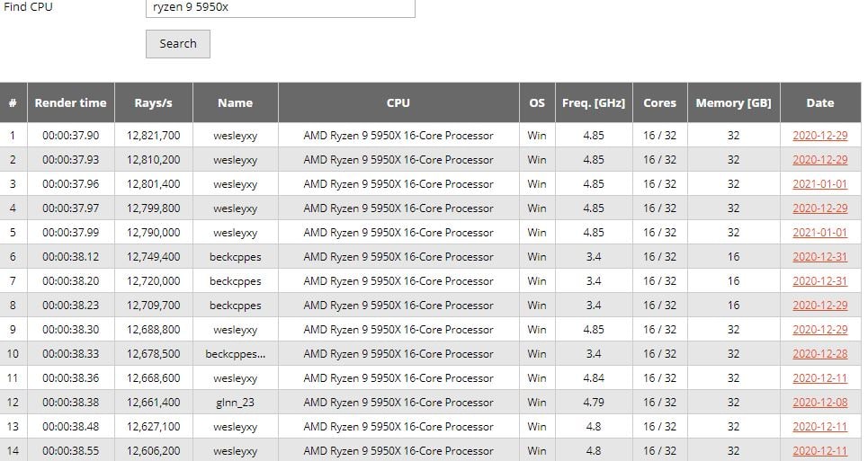
Task: Sort by the Rays/s column header
Action: click(x=153, y=102)
